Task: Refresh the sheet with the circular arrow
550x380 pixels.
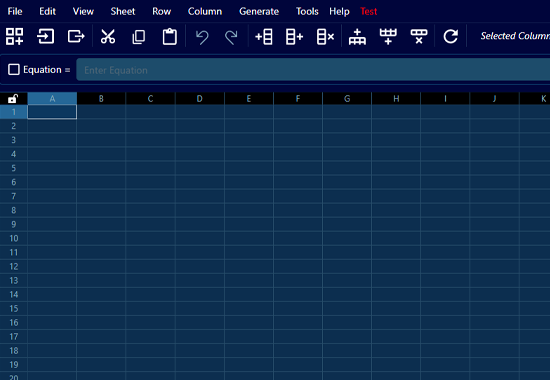Action: (x=451, y=36)
